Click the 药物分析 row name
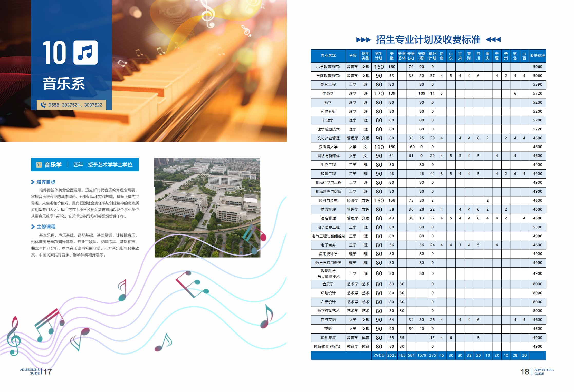574x392 pixels. point(328,111)
